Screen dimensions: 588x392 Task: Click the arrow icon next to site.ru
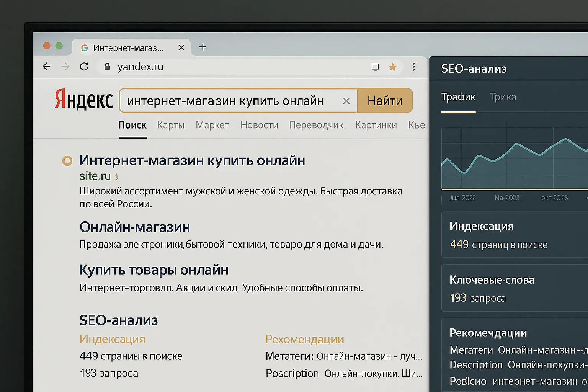116,176
